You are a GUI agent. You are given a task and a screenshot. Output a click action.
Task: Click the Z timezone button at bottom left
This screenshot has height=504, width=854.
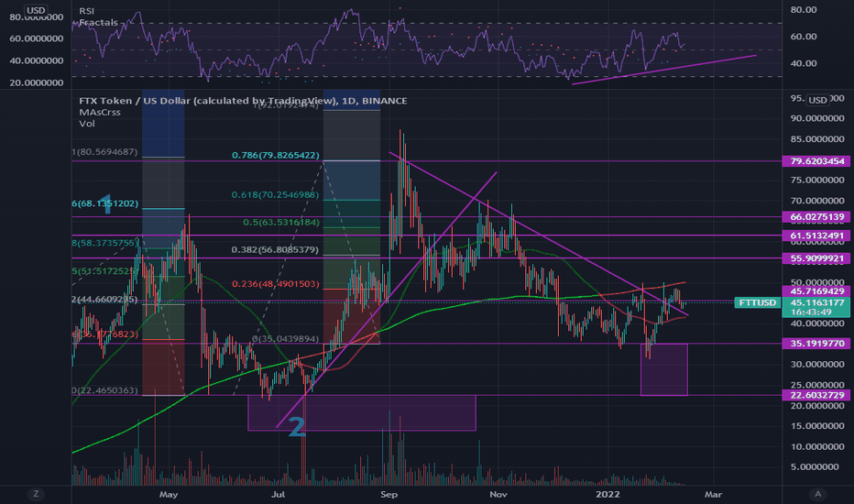(x=36, y=494)
